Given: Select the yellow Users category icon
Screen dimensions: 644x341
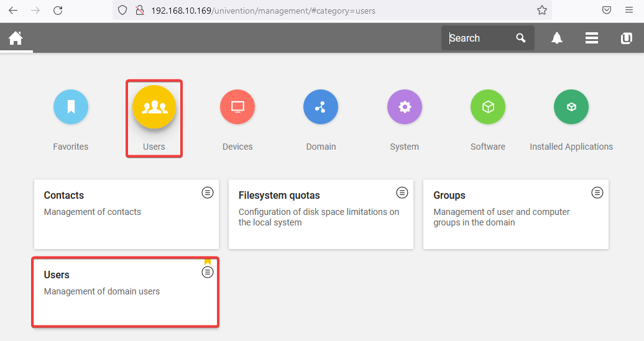Looking at the screenshot, I should pyautogui.click(x=154, y=107).
